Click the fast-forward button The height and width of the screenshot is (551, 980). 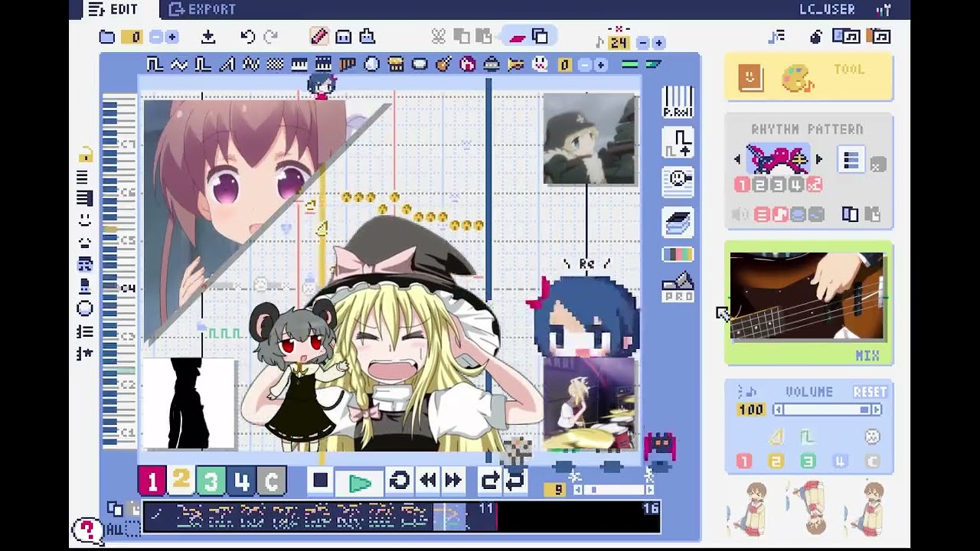click(x=453, y=481)
